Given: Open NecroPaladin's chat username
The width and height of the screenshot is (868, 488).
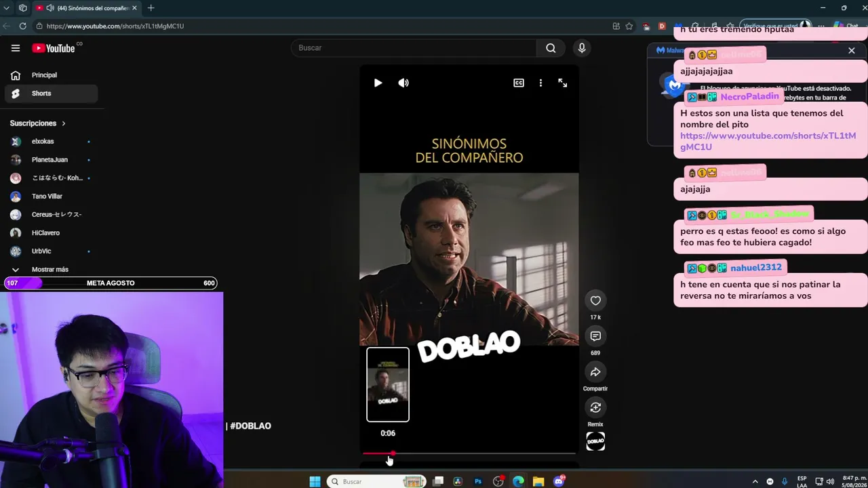Looking at the screenshot, I should (749, 97).
